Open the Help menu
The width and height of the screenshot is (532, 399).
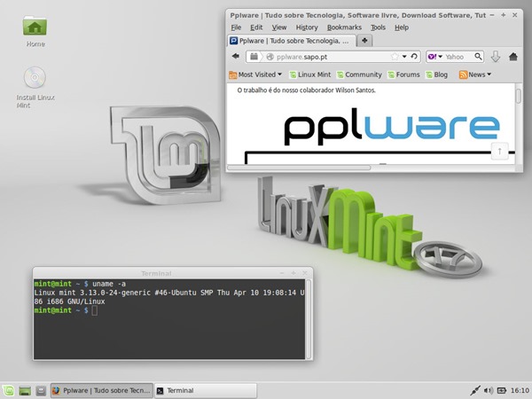pyautogui.click(x=402, y=27)
